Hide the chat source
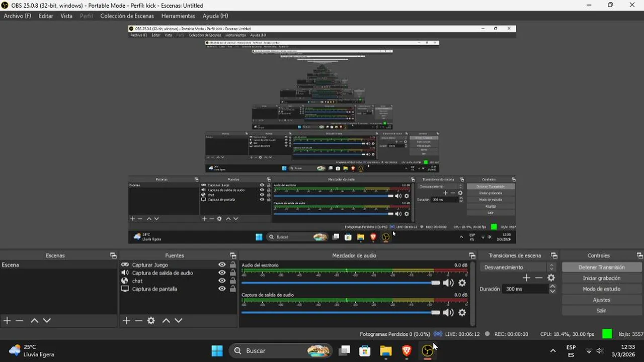Screen dimensions: 644x362 pyautogui.click(x=222, y=281)
